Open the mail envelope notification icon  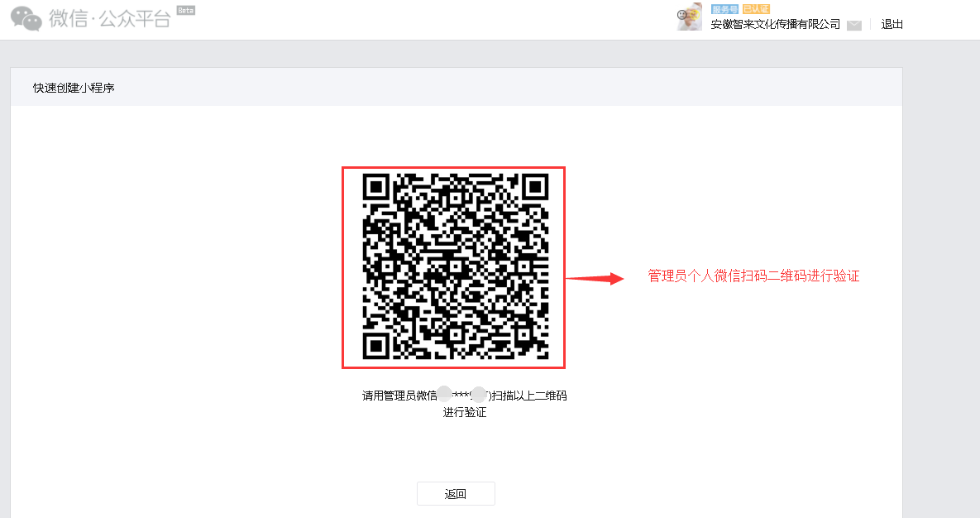[854, 26]
